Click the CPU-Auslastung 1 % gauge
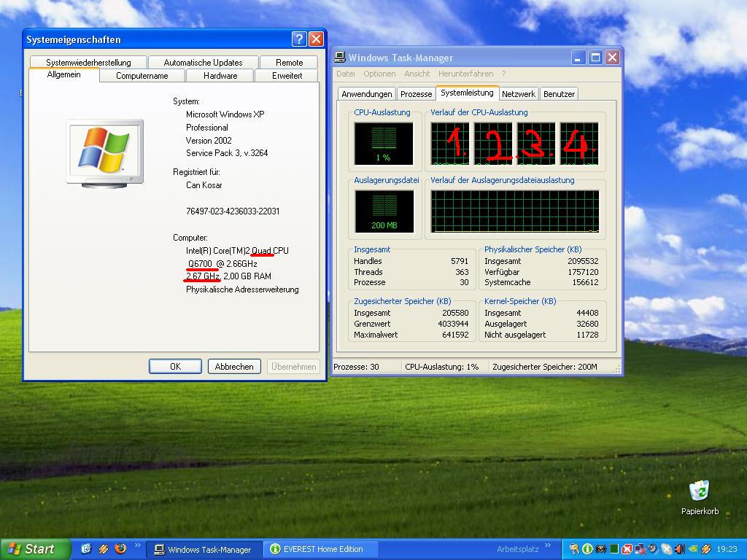This screenshot has width=747, height=560. click(384, 144)
